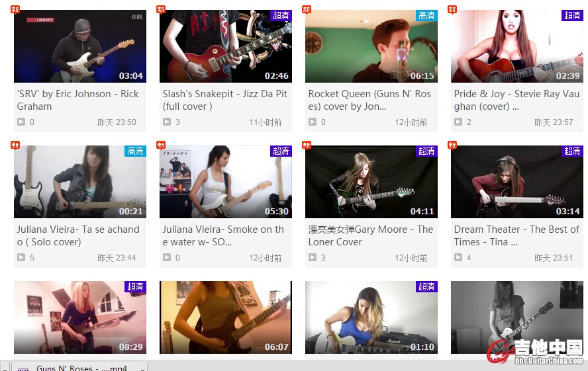Open the 01:10 video thumbnail in the bottom row
Image resolution: width=588 pixels, height=371 pixels.
(x=371, y=317)
